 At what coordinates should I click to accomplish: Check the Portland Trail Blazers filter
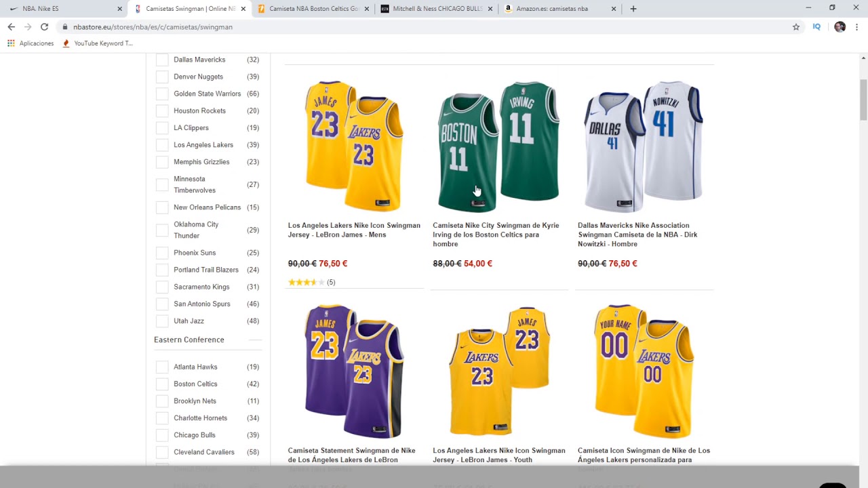[x=162, y=270]
